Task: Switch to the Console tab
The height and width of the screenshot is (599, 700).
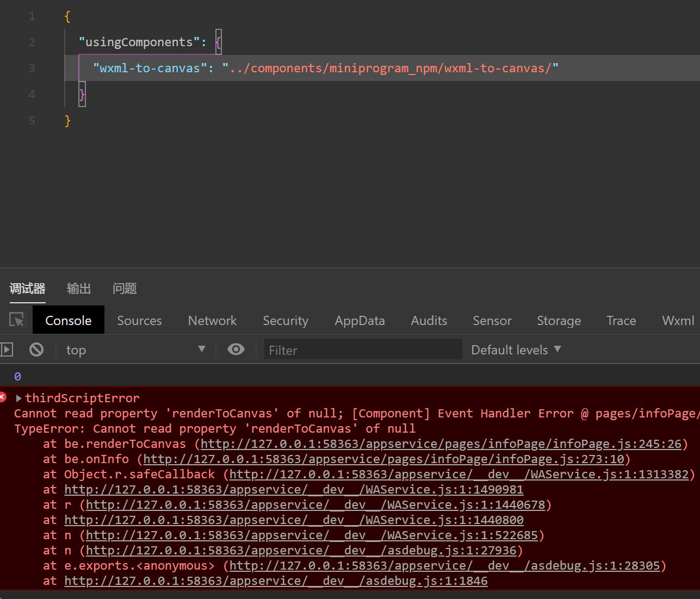Action: [69, 321]
